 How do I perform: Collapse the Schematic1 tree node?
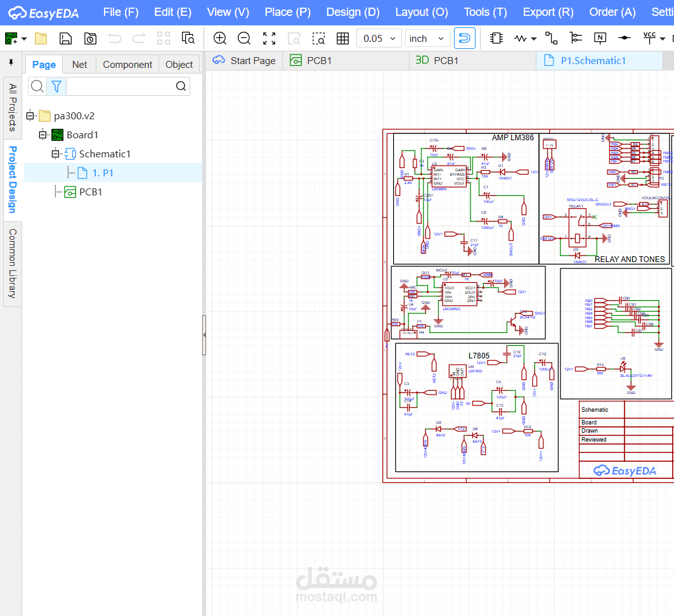tap(55, 154)
